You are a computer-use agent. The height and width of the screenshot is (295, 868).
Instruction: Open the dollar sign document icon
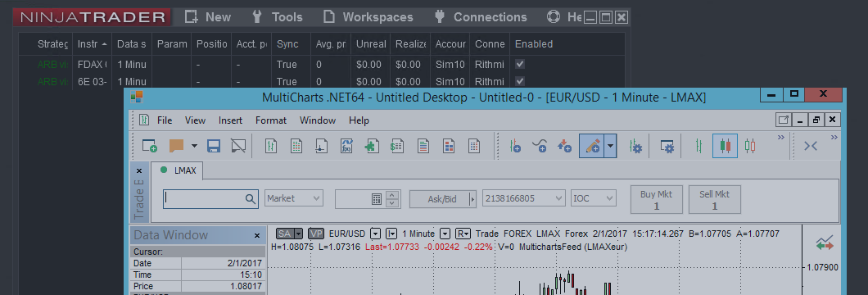396,146
